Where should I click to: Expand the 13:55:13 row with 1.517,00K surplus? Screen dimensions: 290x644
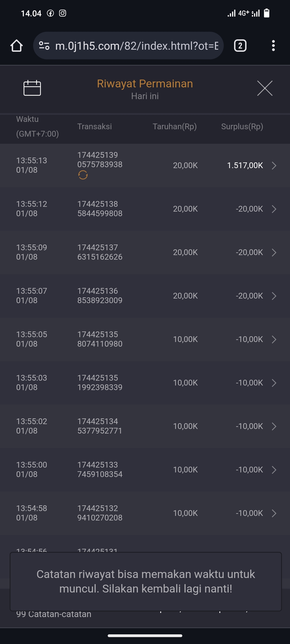[x=274, y=166]
